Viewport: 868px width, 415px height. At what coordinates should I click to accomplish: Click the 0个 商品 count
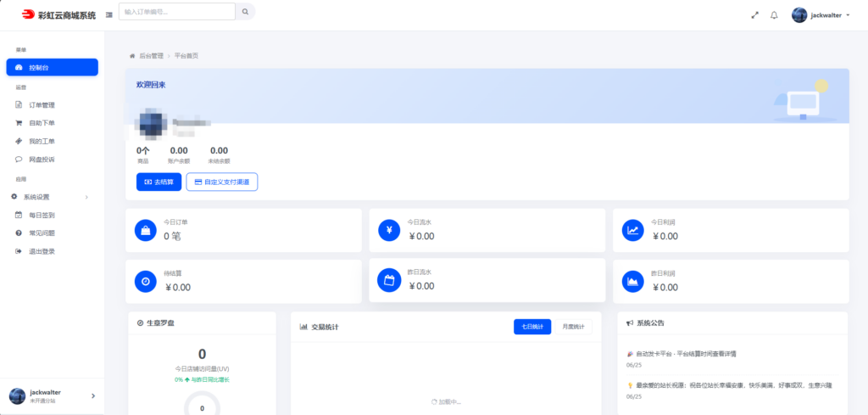142,150
